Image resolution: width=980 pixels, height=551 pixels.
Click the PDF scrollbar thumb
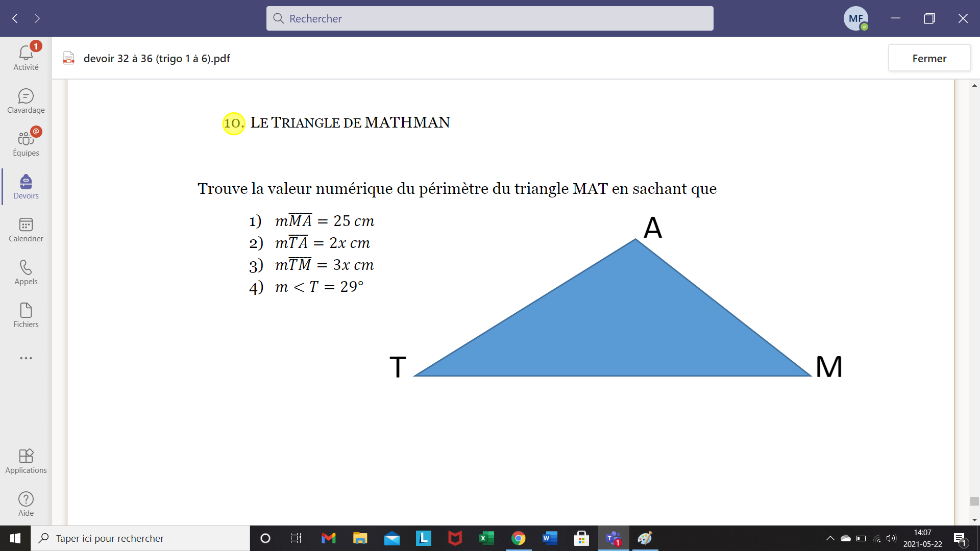974,501
